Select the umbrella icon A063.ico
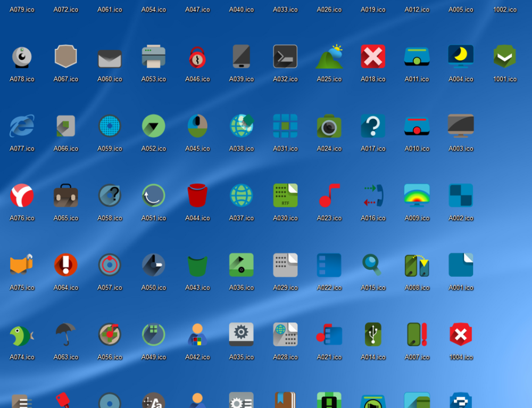The height and width of the screenshot is (408, 532). pos(65,334)
